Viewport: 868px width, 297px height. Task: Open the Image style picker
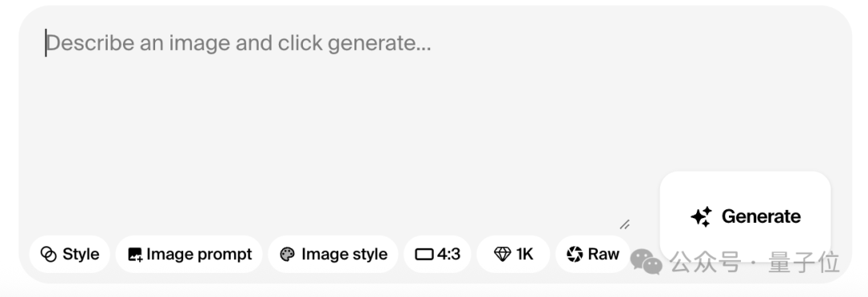(x=334, y=254)
